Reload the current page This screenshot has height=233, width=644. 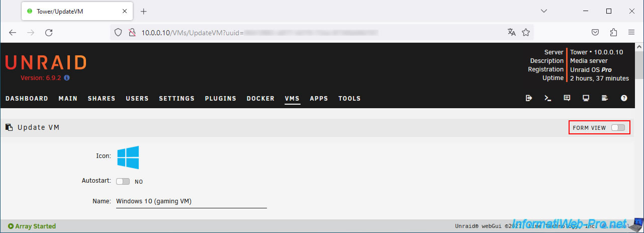point(49,32)
